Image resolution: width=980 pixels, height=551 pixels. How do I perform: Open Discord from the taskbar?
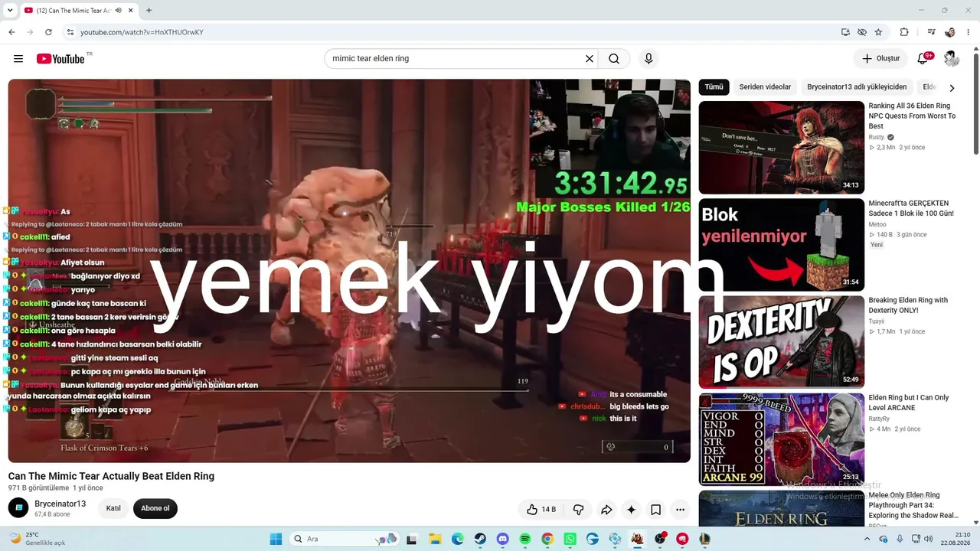tap(502, 539)
